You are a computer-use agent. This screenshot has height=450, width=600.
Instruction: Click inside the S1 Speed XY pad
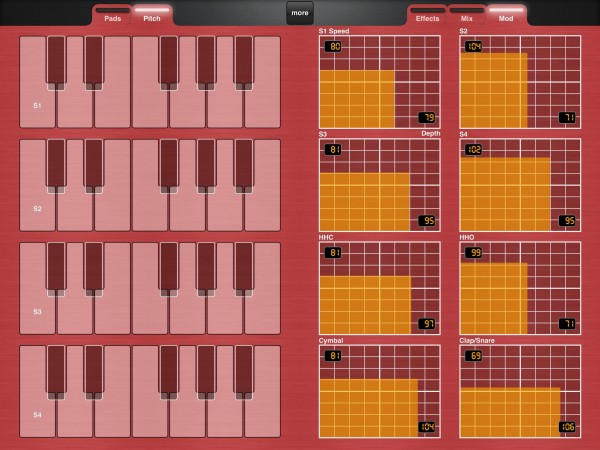(380, 82)
